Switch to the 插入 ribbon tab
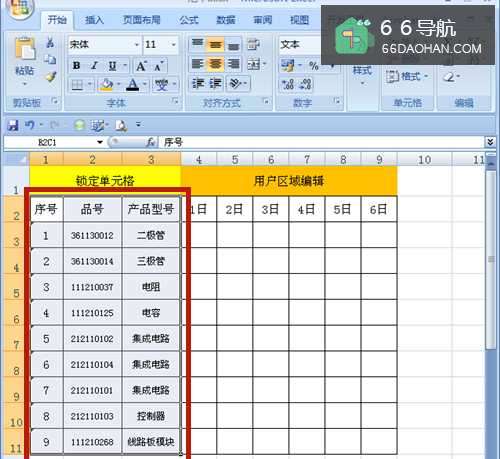Viewport: 500px width, 459px height. click(x=94, y=20)
